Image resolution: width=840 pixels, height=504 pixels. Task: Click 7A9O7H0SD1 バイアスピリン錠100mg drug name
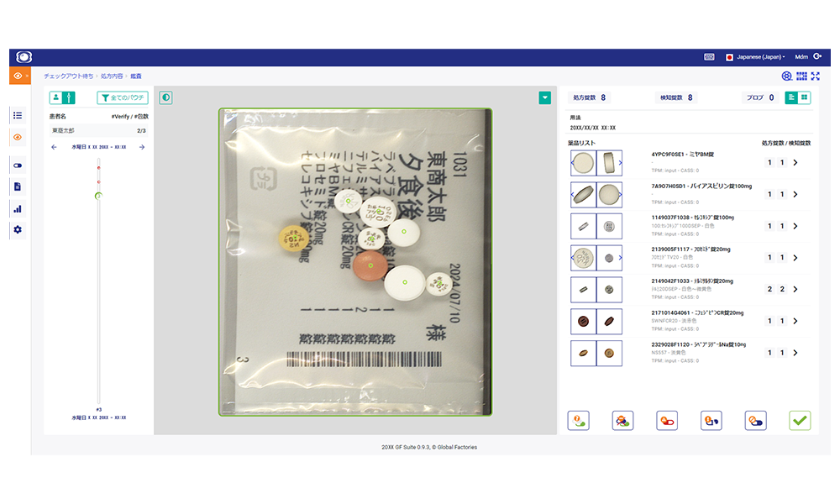coord(701,186)
